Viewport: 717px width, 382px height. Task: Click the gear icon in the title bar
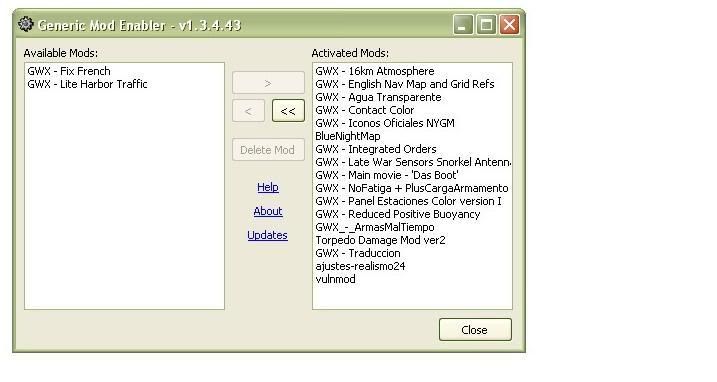coord(26,24)
